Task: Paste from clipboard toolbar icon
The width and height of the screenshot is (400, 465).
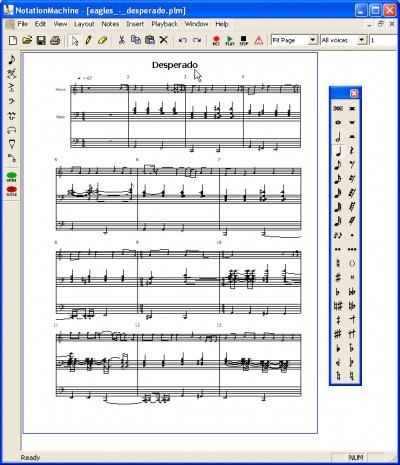Action: pos(150,40)
